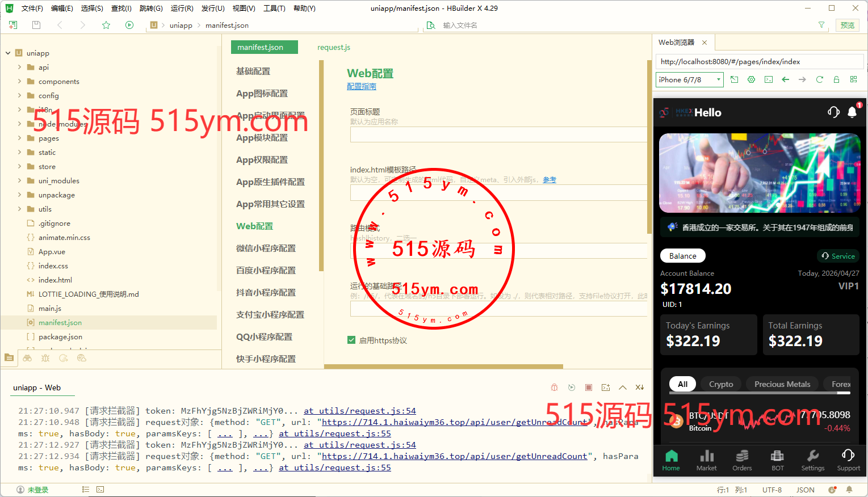Screen dimensions: 868x497
Task: Select 微信小程序配置 in settings list
Action: coord(266,248)
